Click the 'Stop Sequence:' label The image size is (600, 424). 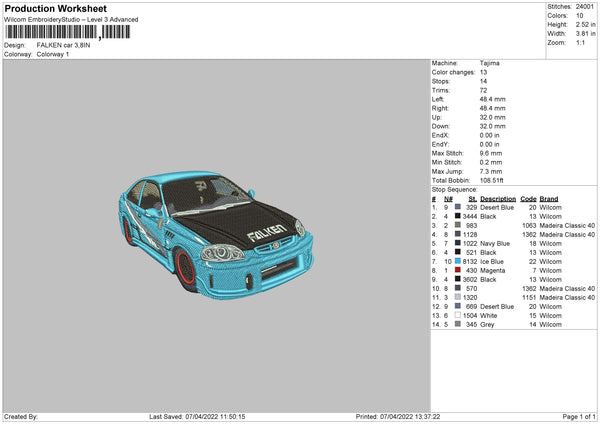455,189
